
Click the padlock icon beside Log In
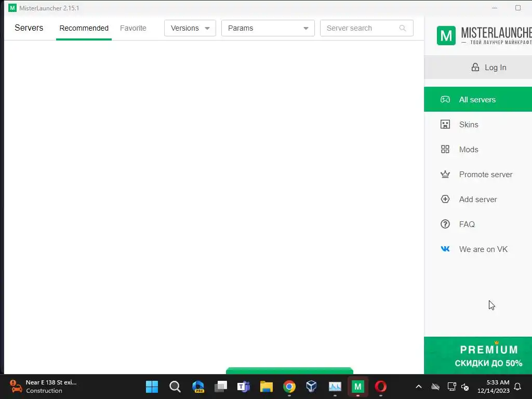click(475, 67)
